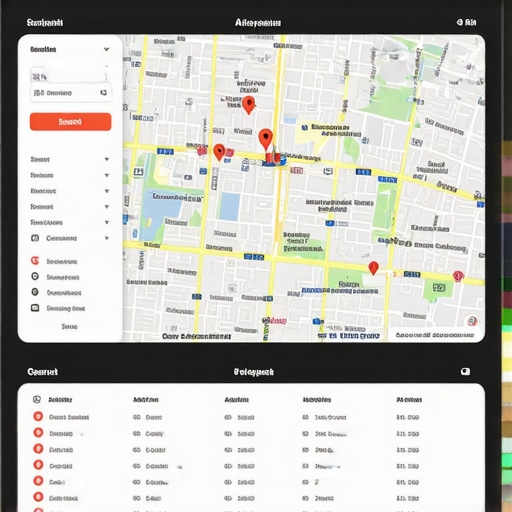Focus the upper text field in the sidebar
512x512 pixels.
coord(69,76)
